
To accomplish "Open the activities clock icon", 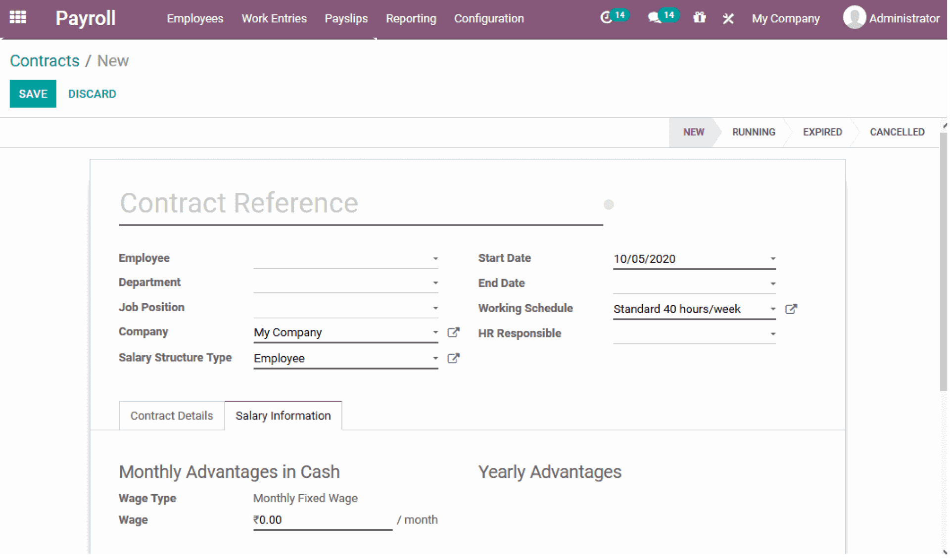I will coord(606,18).
